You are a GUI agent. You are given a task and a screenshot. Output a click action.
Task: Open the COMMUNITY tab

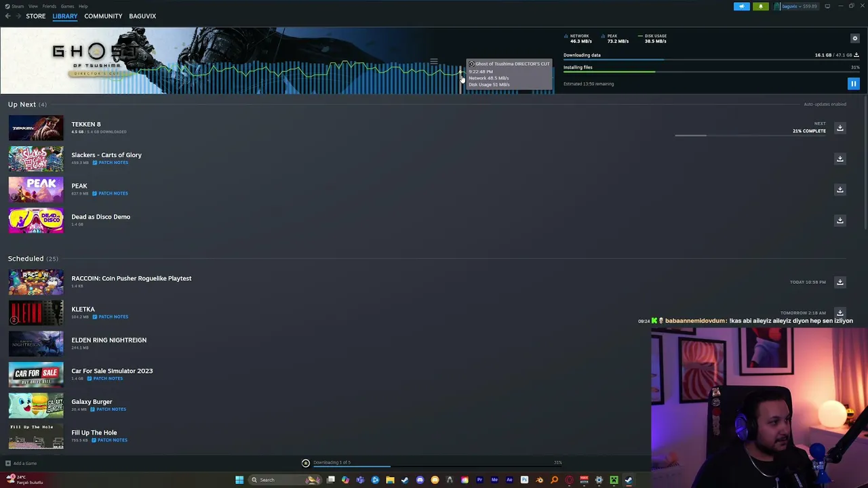coord(103,16)
